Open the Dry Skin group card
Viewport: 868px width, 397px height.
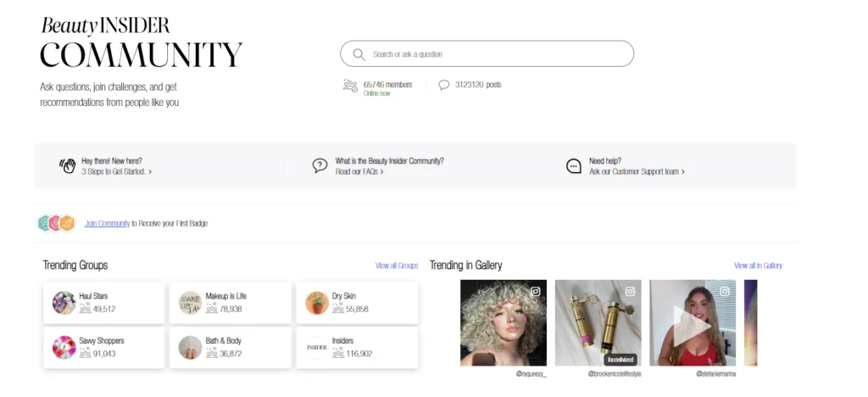357,303
